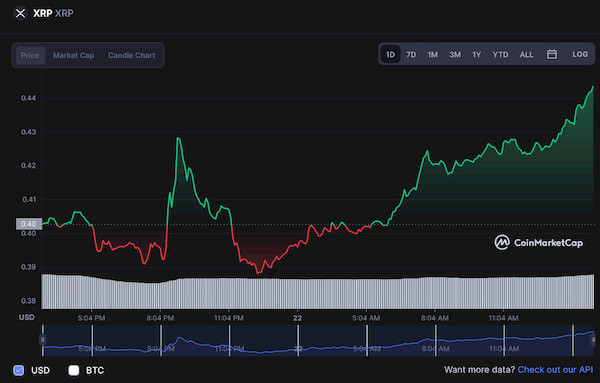The height and width of the screenshot is (383, 600).
Task: Click the left range slider handle
Action: click(42, 339)
